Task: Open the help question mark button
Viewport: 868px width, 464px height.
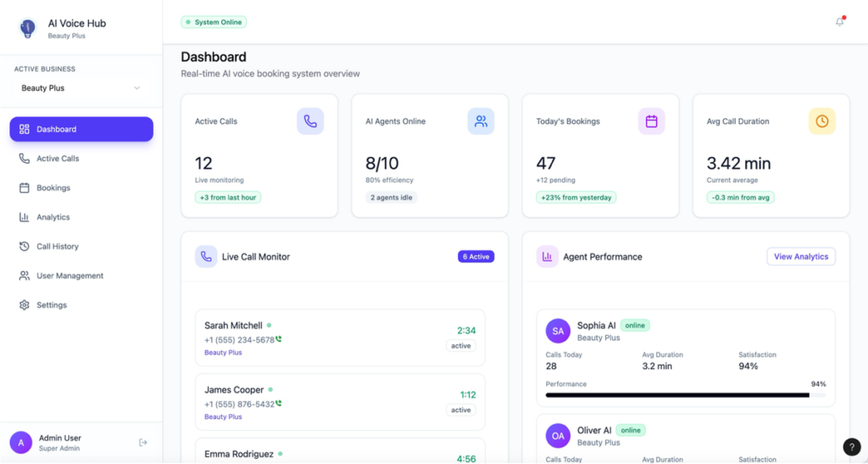Action: coord(852,447)
